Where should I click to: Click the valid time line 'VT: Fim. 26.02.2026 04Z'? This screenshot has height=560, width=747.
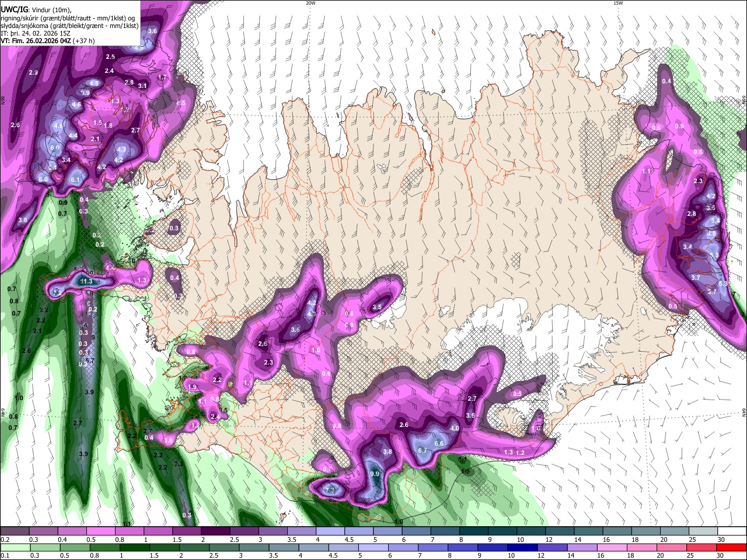(36, 41)
